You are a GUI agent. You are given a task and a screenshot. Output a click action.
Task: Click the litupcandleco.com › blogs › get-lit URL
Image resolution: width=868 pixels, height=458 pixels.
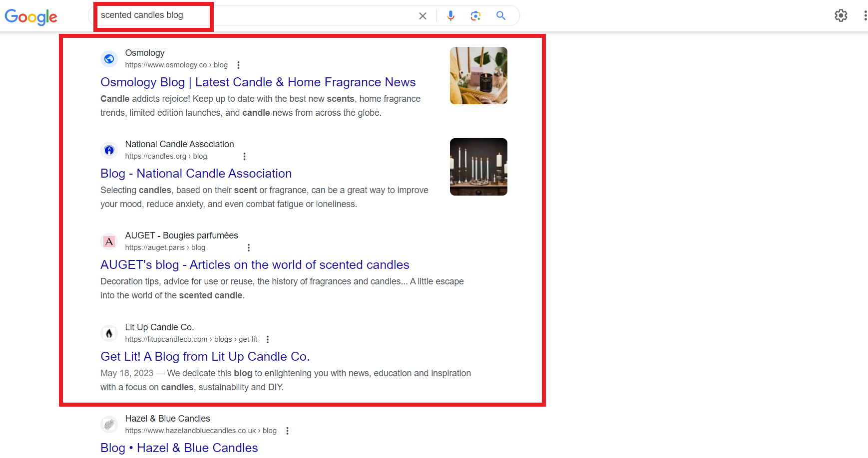[x=191, y=339]
